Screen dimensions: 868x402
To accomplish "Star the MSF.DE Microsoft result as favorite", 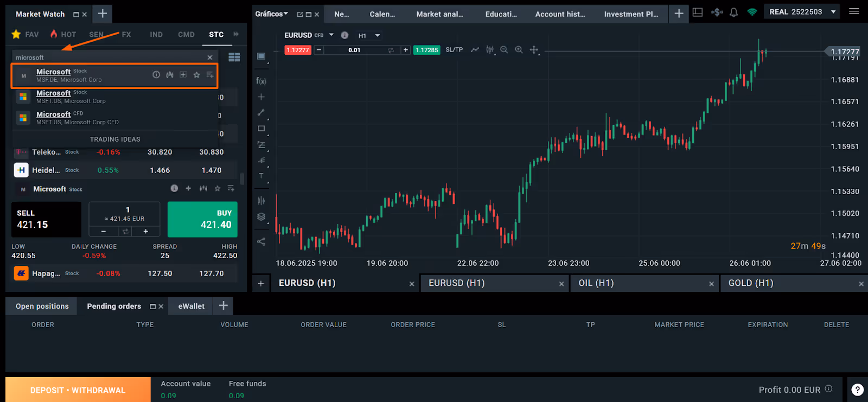I will [196, 75].
